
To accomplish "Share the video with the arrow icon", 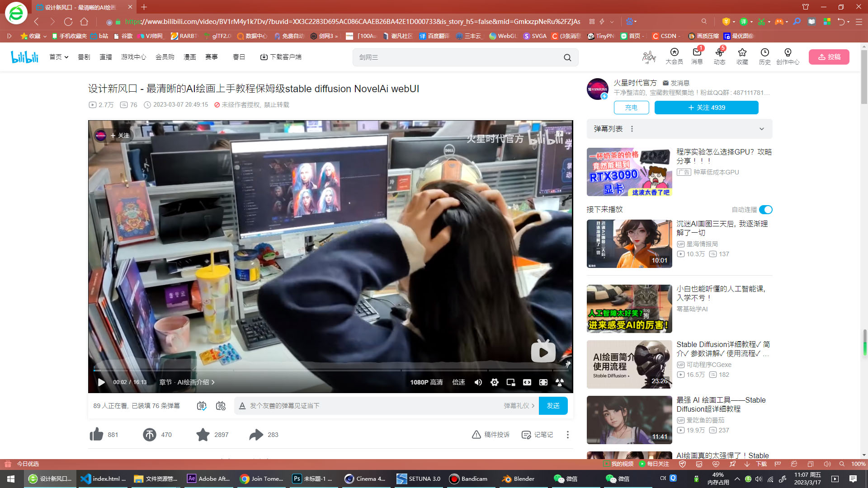I will 256,435.
